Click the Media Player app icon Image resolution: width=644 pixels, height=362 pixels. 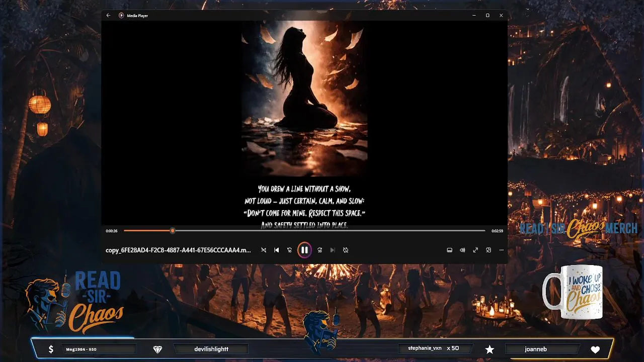pyautogui.click(x=121, y=16)
